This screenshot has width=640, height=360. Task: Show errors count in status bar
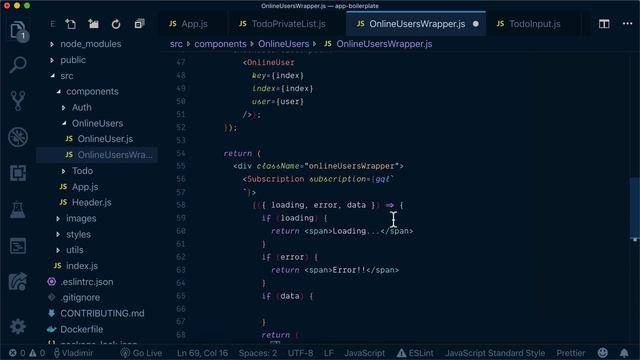(x=17, y=353)
